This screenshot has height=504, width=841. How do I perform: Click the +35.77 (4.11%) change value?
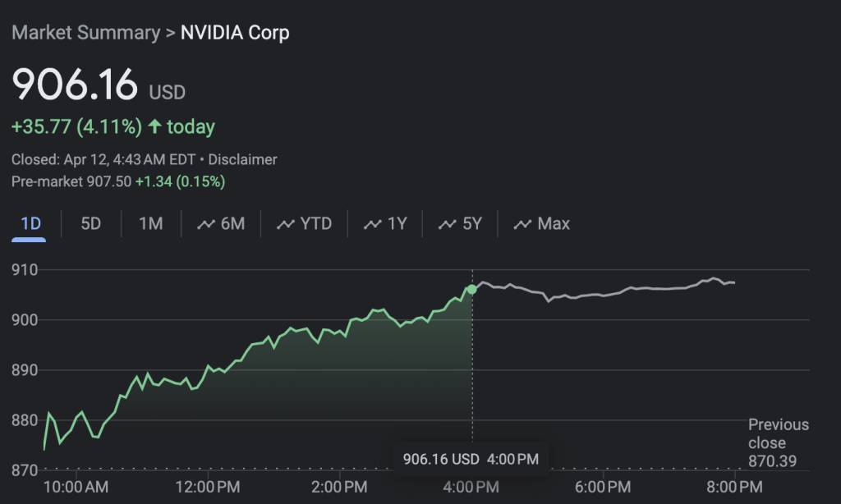[x=76, y=127]
